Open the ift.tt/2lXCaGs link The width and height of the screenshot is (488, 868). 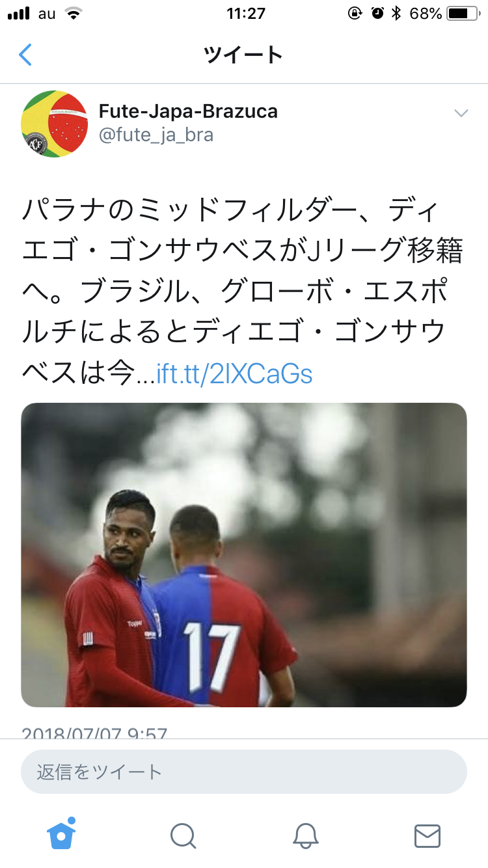[234, 374]
